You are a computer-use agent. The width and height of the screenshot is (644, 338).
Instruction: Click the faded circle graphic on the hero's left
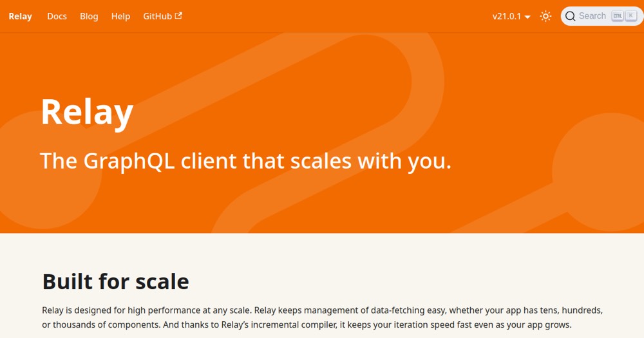click(x=45, y=171)
